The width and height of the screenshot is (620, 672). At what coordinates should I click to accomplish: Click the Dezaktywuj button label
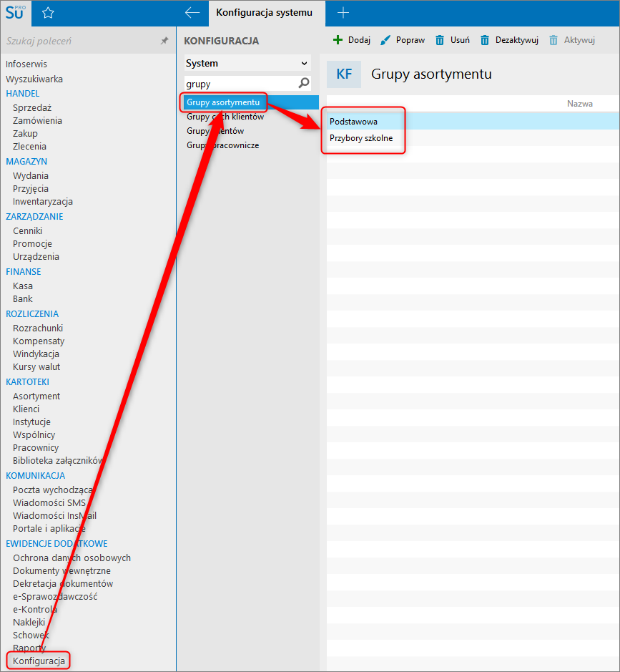coord(517,40)
